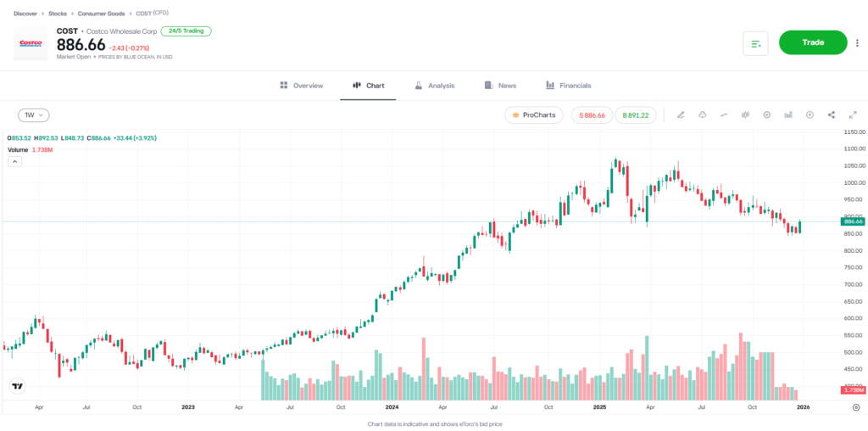Expand chart to fullscreen

(852, 115)
